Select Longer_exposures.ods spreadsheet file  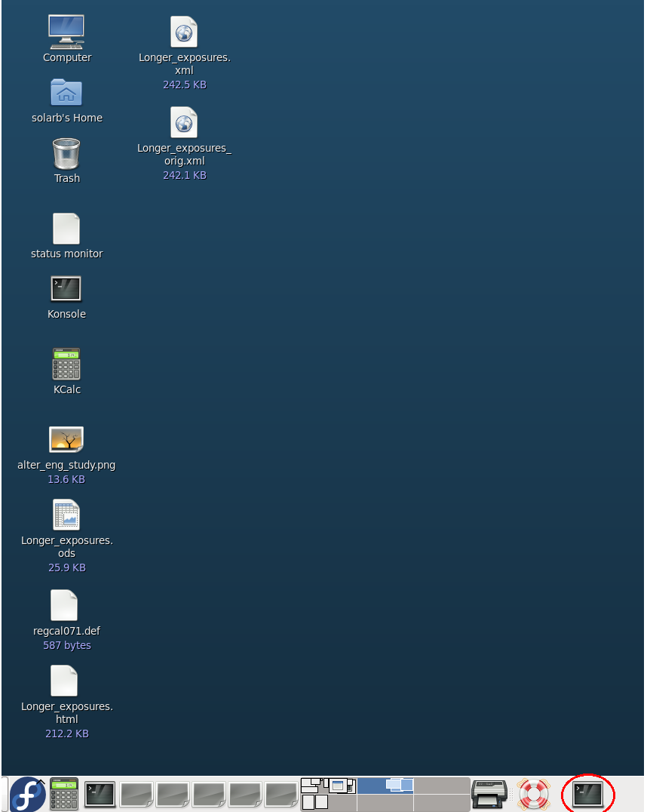[66, 514]
